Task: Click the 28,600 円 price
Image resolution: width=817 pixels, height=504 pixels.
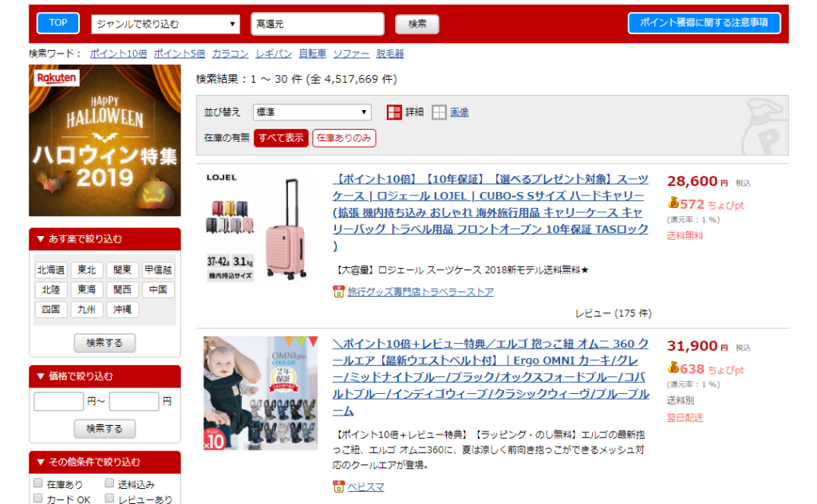Action: point(697,181)
